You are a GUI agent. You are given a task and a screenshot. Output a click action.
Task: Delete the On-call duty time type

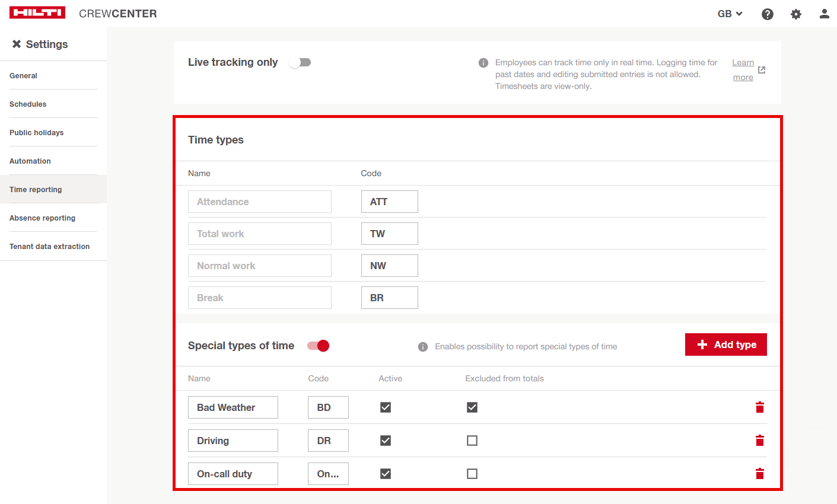760,474
